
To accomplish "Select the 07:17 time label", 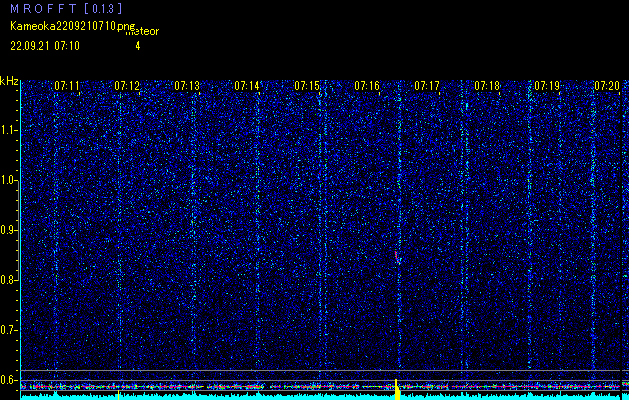I will pos(427,86).
